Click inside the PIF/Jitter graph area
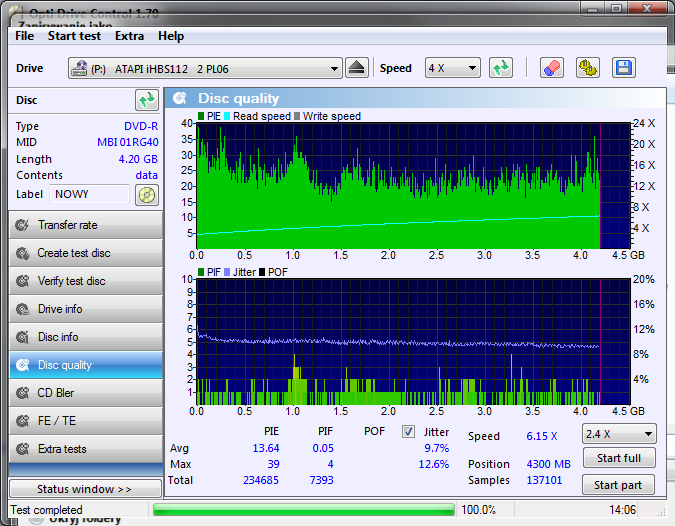Image resolution: width=675 pixels, height=526 pixels. click(413, 342)
